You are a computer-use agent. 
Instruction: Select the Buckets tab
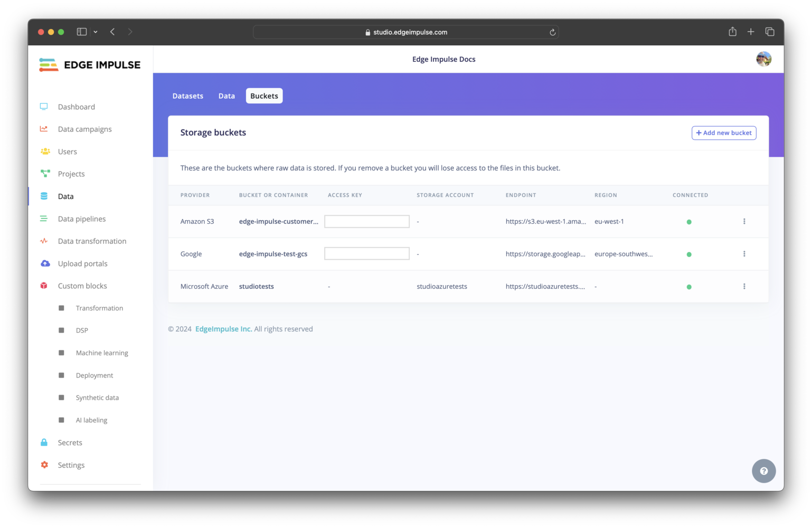click(264, 96)
